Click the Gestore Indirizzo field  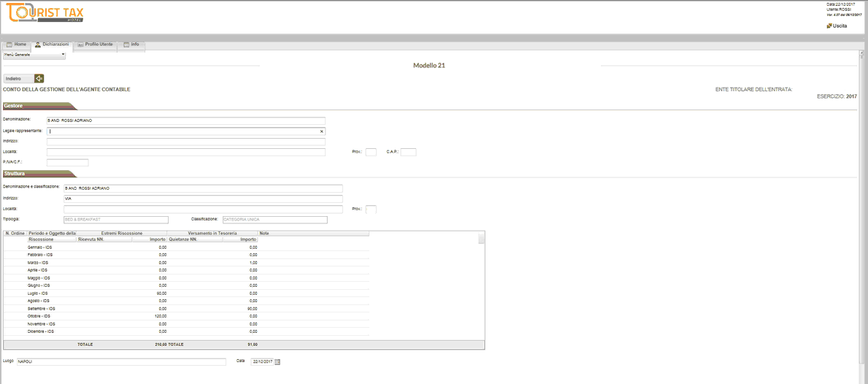186,142
